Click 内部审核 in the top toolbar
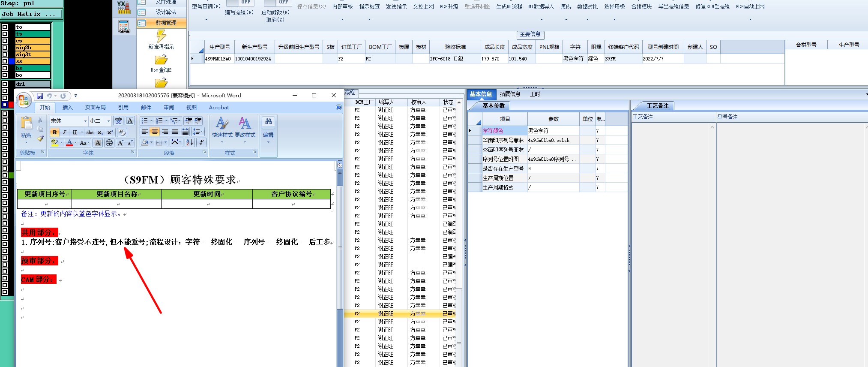The height and width of the screenshot is (367, 868). pos(342,6)
